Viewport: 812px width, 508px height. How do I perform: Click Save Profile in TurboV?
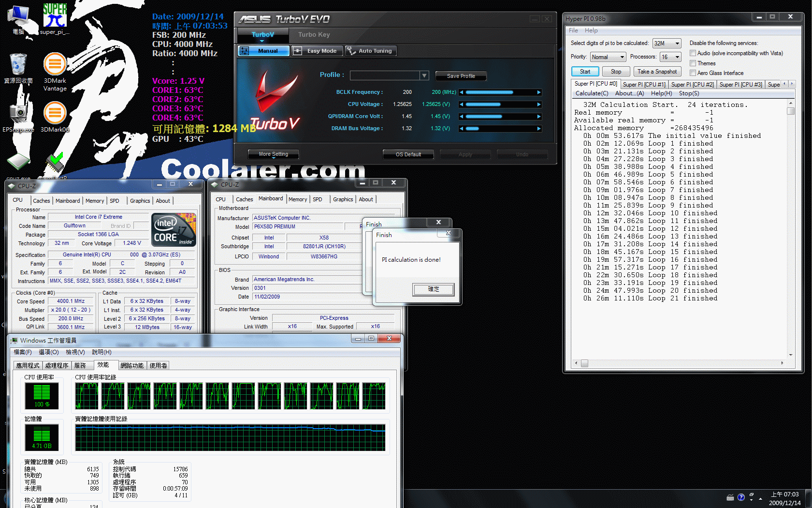point(461,76)
